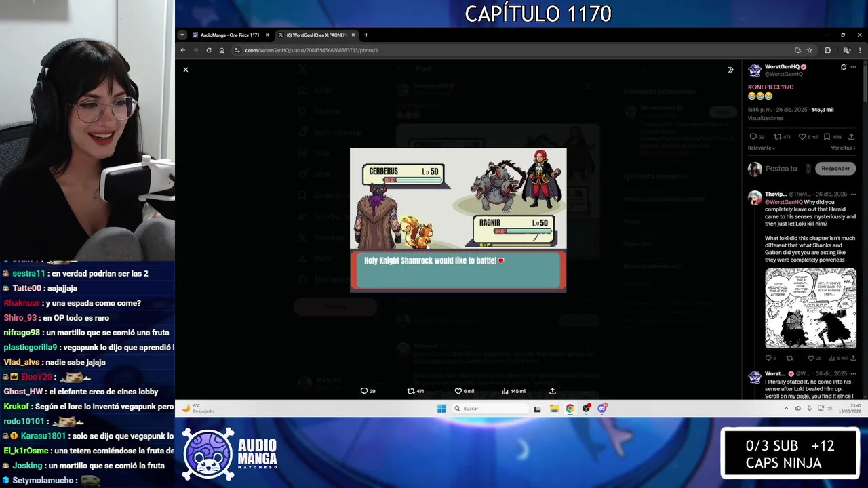Screen dimensions: 868x488
Task: Open the #ONEPIECE1170 hashtag
Action: pos(770,87)
